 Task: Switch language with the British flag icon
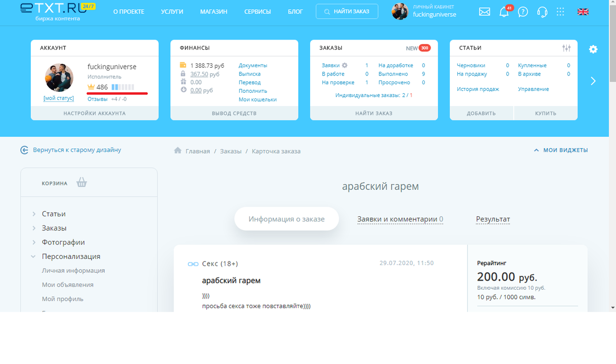(x=583, y=11)
